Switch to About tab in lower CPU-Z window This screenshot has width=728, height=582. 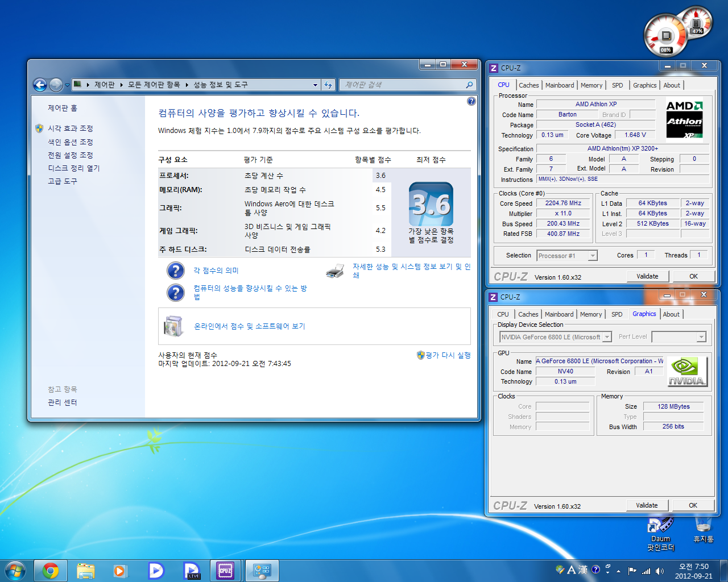pyautogui.click(x=671, y=314)
